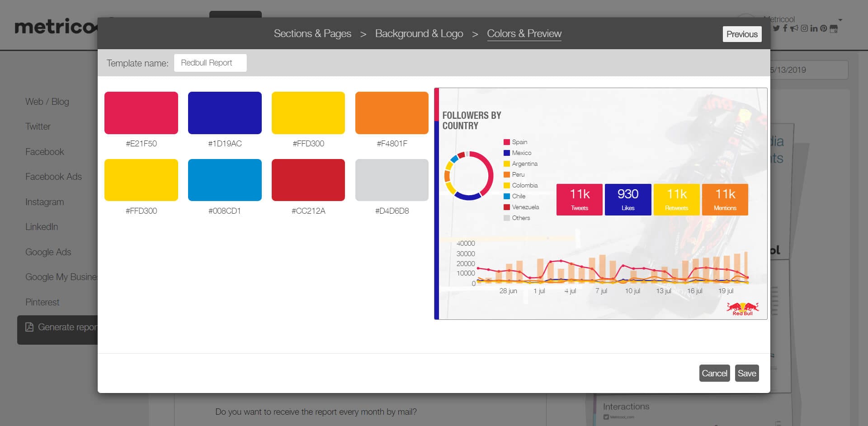Open LinkedIn section in the sidebar
The image size is (868, 426).
(42, 227)
